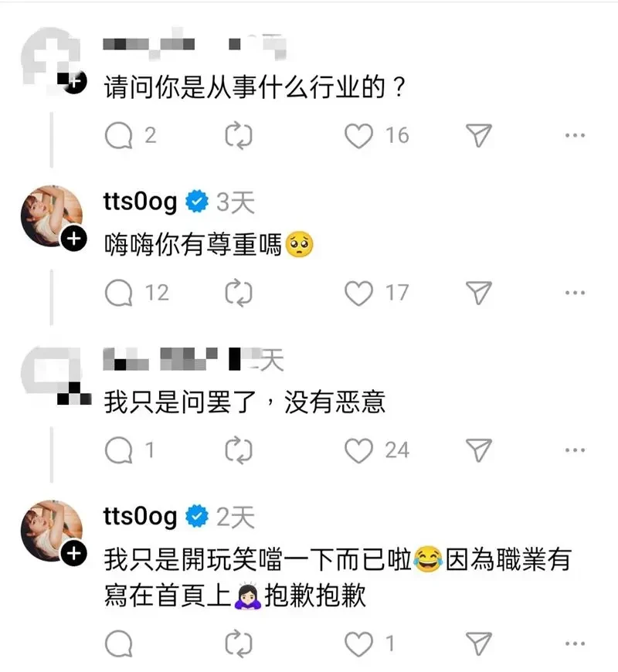Viewport: 618px width, 672px height.
Task: Open tts0og profile from the 3天 username
Action: point(140,202)
